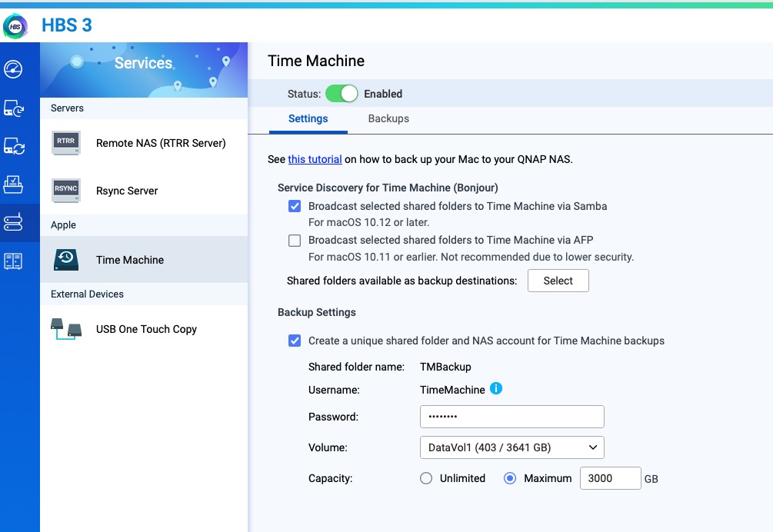Click the Services header banner
This screenshot has width=773, height=532.
click(144, 70)
